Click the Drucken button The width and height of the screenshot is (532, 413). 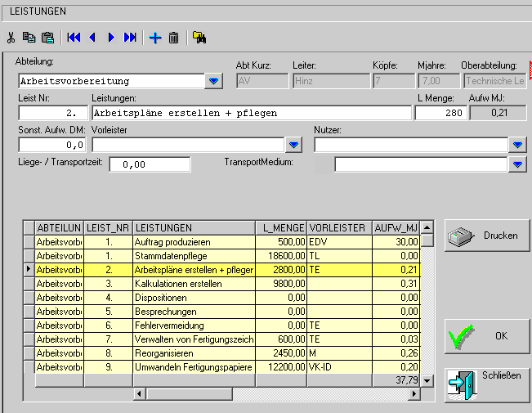(487, 236)
